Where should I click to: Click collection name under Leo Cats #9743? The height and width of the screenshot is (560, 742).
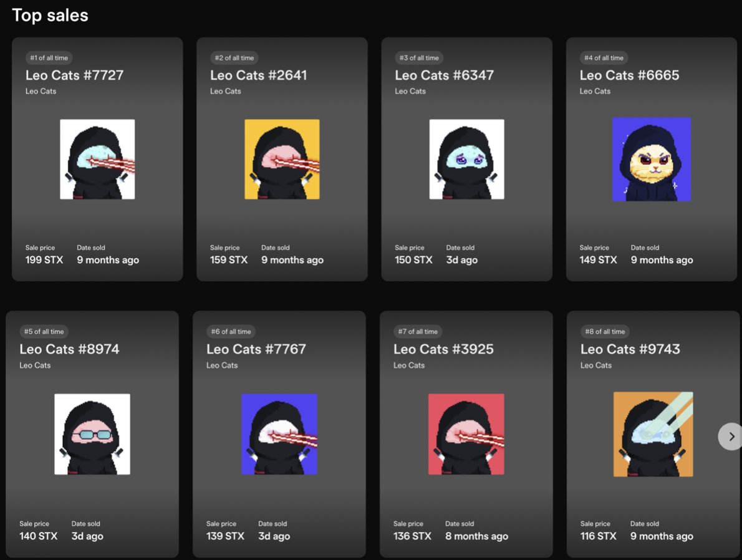pos(596,365)
